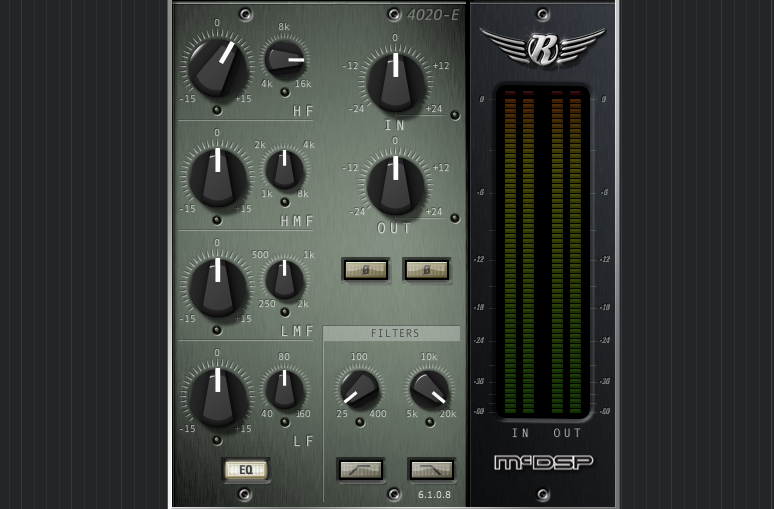Viewport: 774px width, 509px height.
Task: Enable the high-pass filter shape button
Action: (x=361, y=469)
